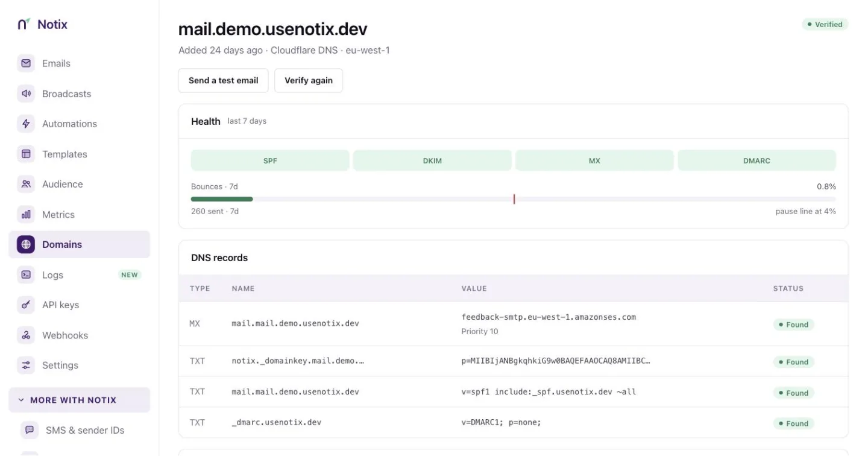Click the Verify again button
The height and width of the screenshot is (456, 868).
click(x=309, y=80)
